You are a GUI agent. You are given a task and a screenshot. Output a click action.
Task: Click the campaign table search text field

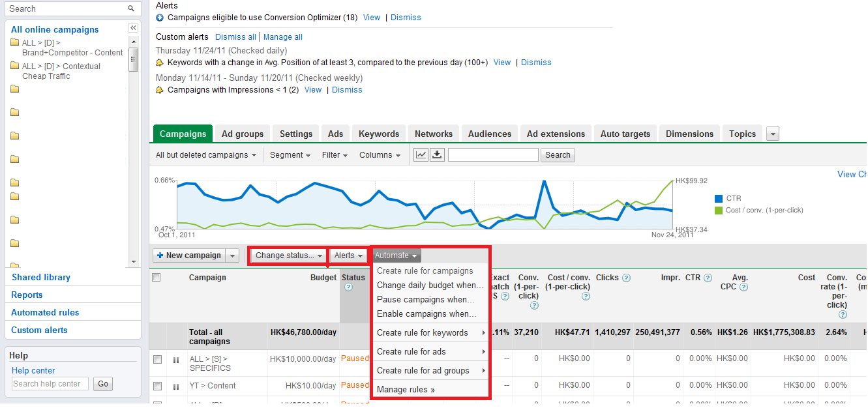(x=493, y=154)
